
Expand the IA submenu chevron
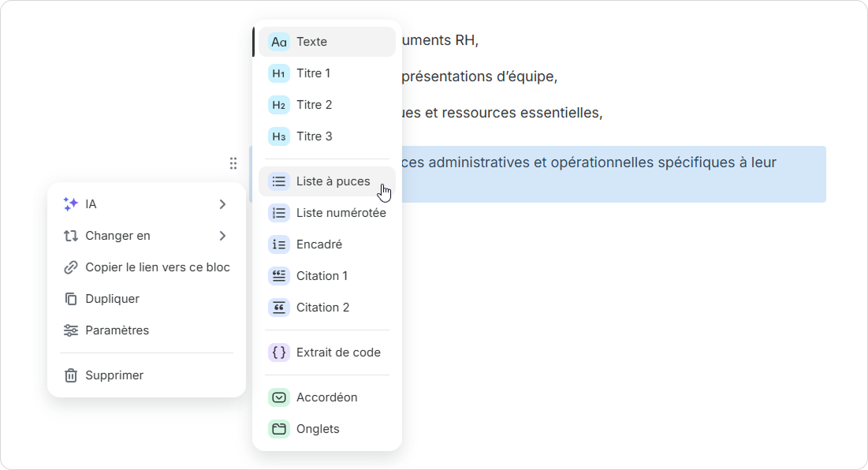222,204
